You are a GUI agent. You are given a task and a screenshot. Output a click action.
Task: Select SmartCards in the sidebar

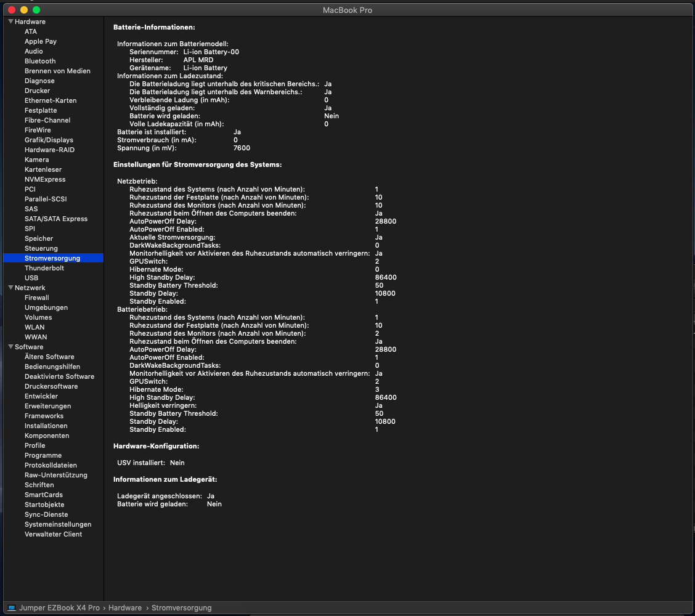[x=43, y=495]
